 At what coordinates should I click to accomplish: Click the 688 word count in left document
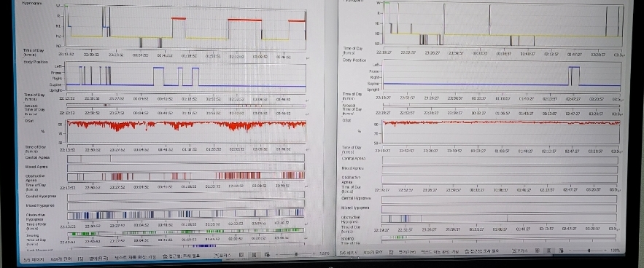(x=61, y=259)
